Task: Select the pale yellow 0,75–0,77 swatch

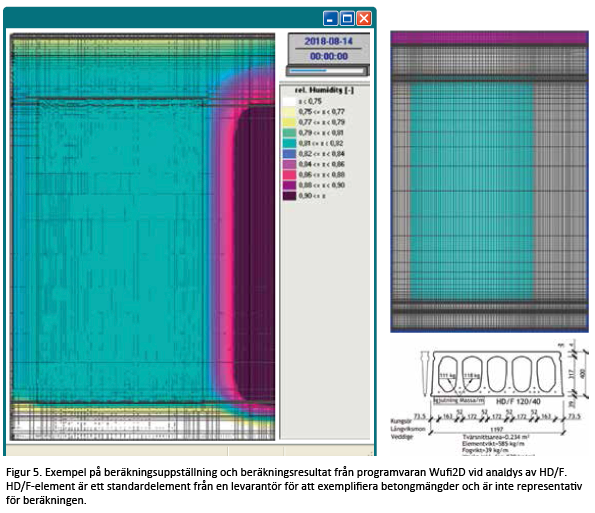Action: [289, 112]
